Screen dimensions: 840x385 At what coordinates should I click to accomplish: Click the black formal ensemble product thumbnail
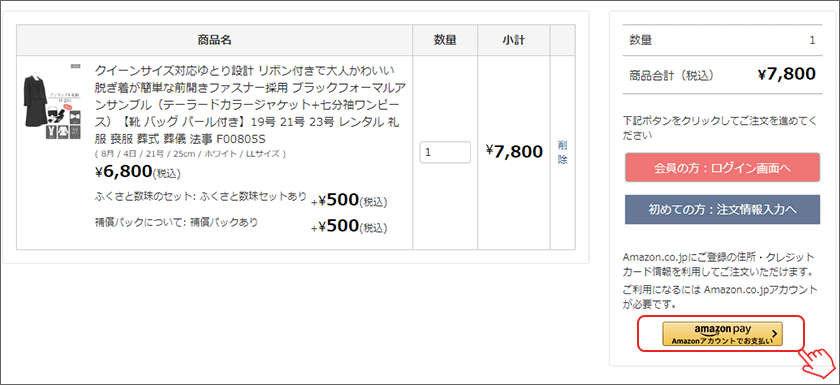pyautogui.click(x=52, y=103)
